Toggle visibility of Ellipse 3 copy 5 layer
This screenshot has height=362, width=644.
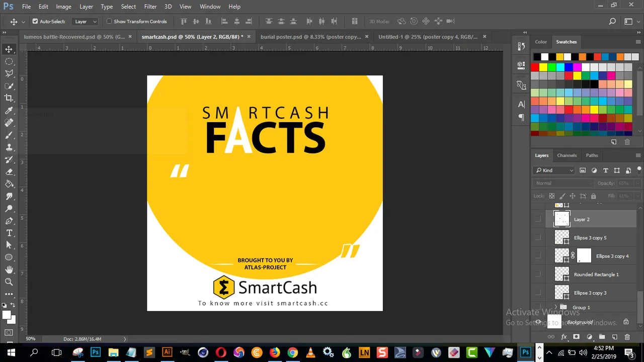coord(538,238)
